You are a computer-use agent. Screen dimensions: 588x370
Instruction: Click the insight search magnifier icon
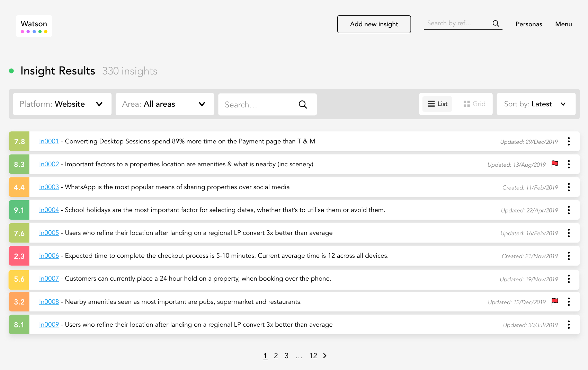tap(303, 105)
